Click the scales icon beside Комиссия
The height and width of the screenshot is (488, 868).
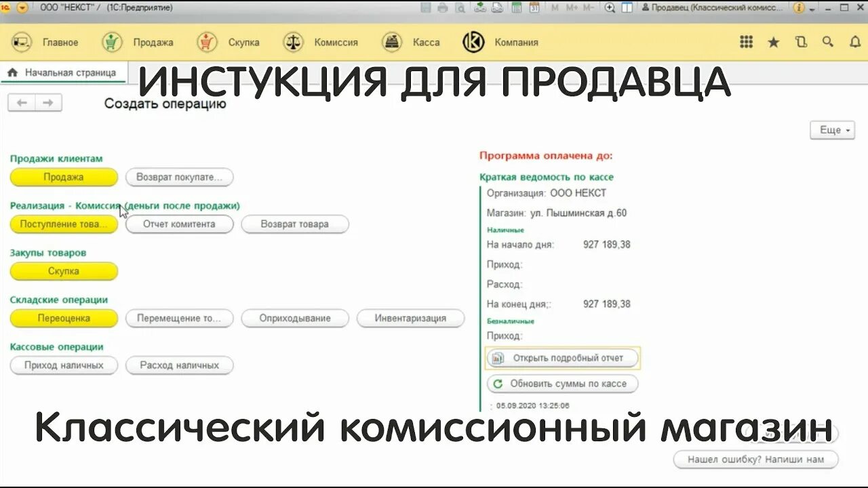click(x=293, y=42)
